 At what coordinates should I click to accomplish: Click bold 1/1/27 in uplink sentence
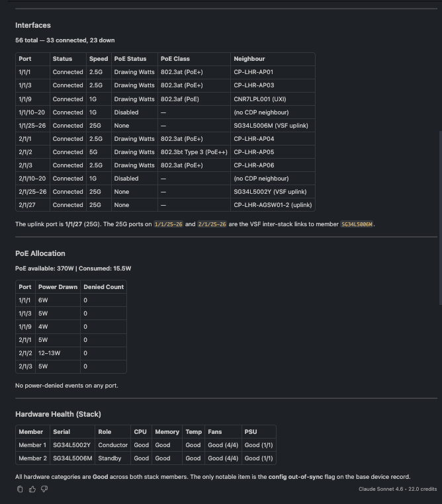coord(73,224)
